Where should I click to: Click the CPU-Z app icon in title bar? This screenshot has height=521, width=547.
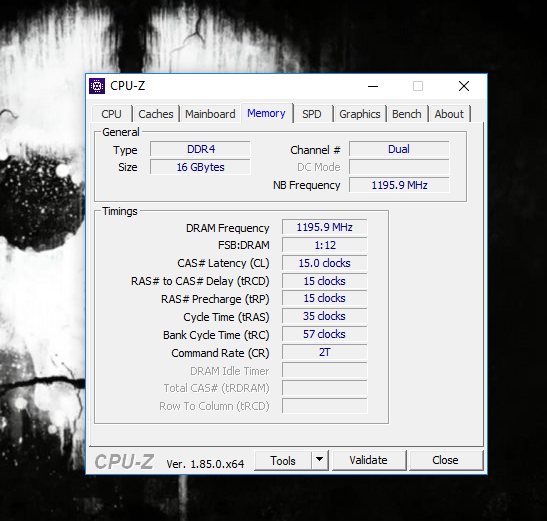coord(97,86)
